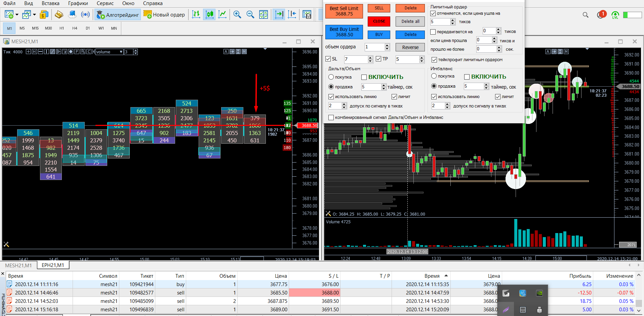This screenshot has width=644, height=316.
Task: Click the tile windows grid icon
Action: (264, 14)
